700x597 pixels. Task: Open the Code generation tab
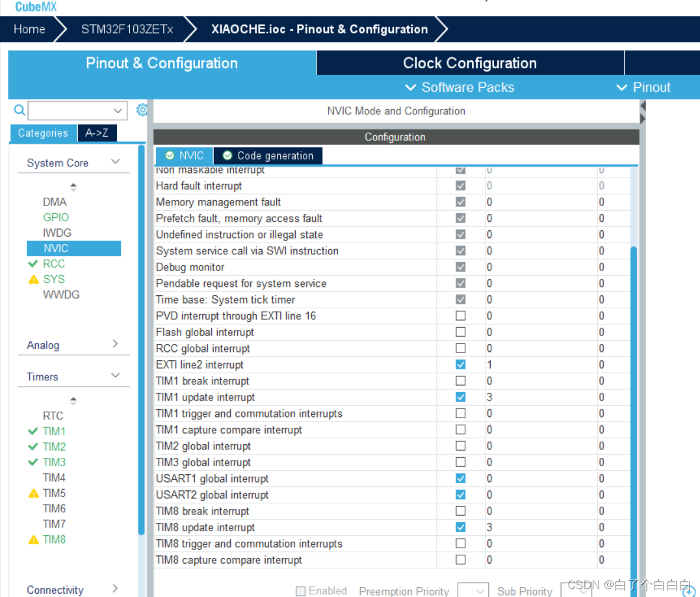tap(268, 156)
